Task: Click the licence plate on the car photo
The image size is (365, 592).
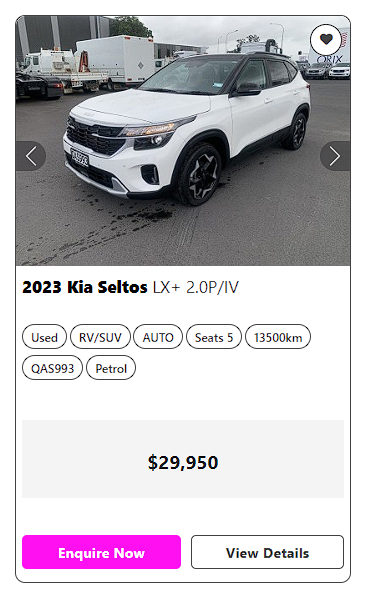Action: click(80, 158)
